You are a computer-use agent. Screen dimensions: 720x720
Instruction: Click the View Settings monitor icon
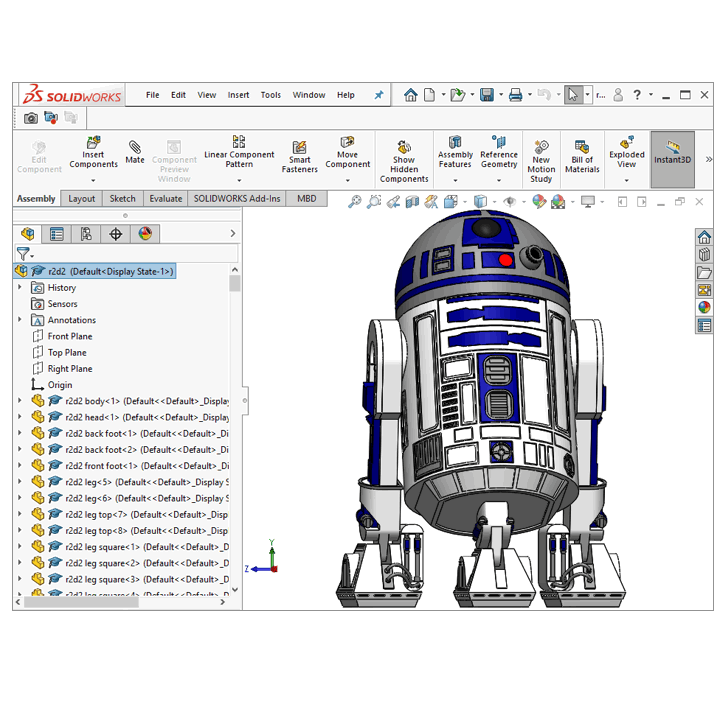tap(588, 202)
